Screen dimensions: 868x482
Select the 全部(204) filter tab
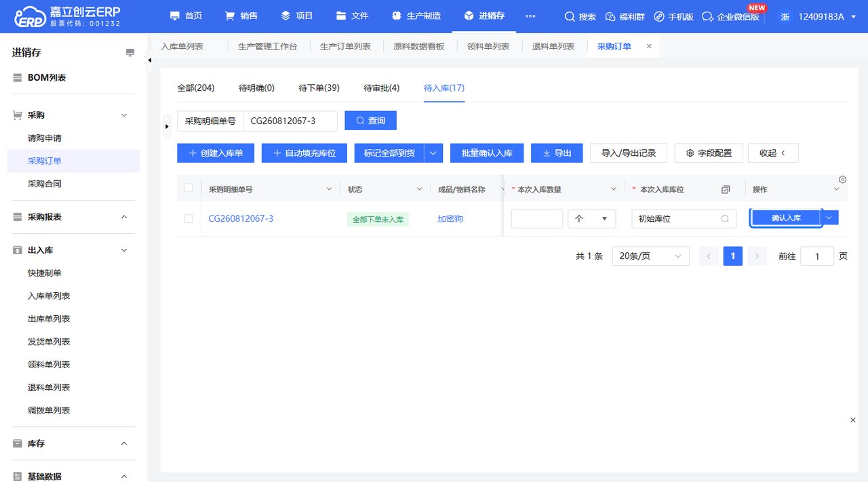tap(196, 88)
